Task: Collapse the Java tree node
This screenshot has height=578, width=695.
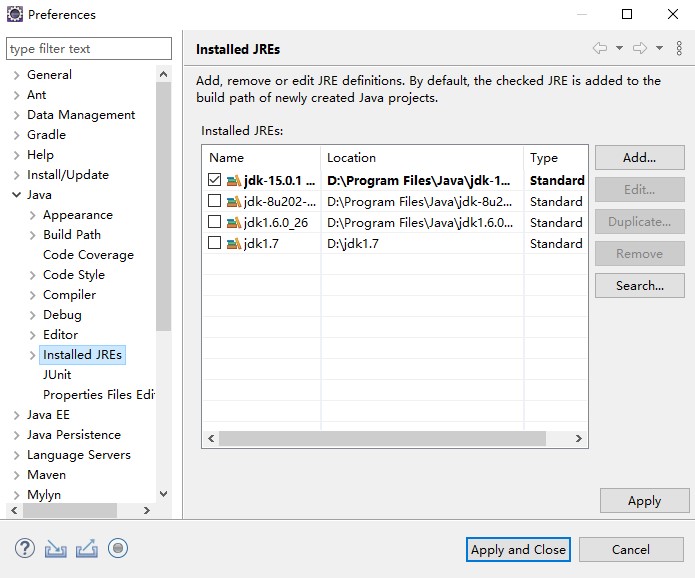Action: (x=16, y=195)
